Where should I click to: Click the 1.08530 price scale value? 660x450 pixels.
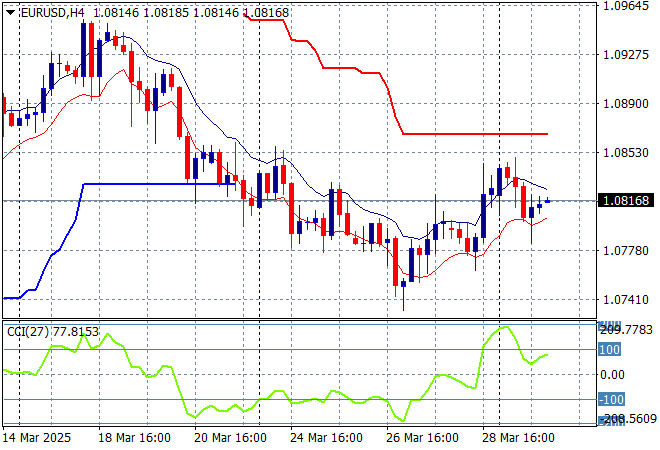[x=626, y=152]
